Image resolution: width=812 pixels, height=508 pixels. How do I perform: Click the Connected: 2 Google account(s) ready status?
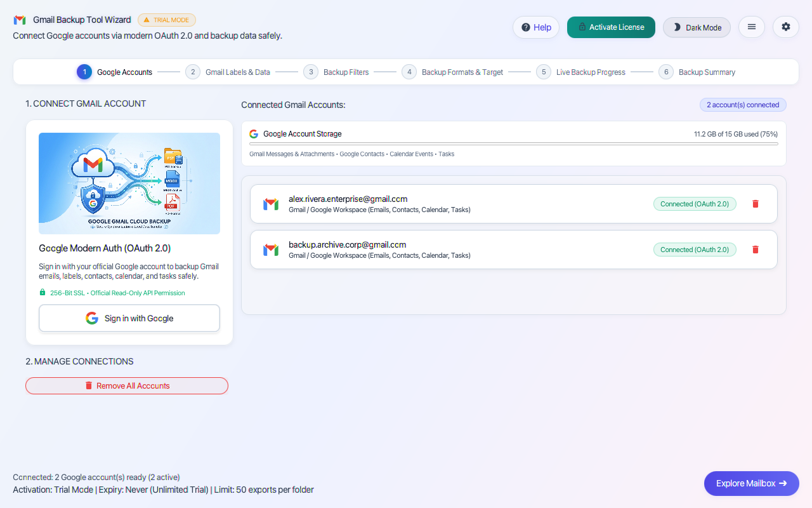[96, 477]
